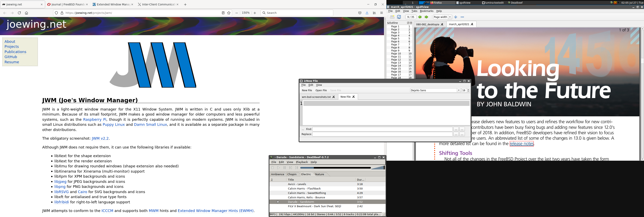Click the Replace input field
Viewport: 644px width, 217px height.
tap(382, 134)
